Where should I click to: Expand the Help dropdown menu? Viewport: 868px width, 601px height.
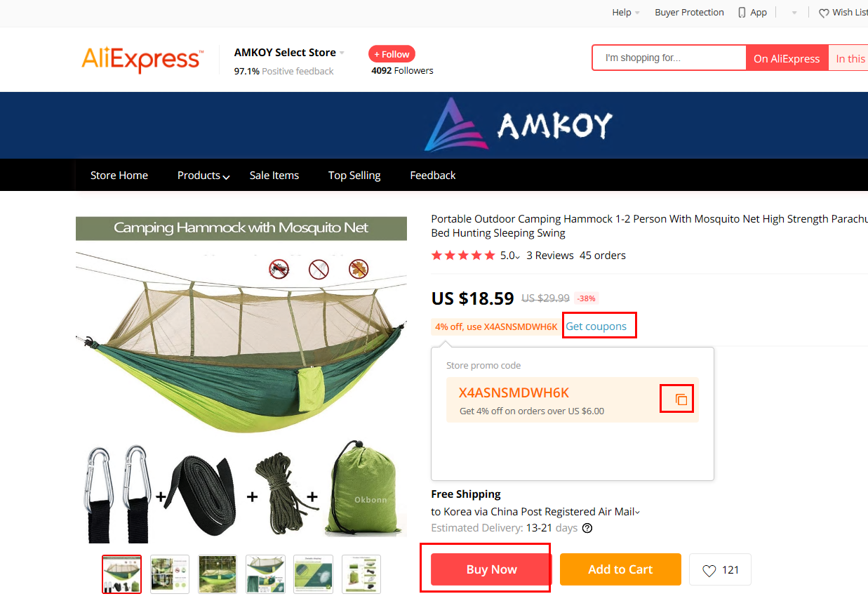pyautogui.click(x=625, y=13)
